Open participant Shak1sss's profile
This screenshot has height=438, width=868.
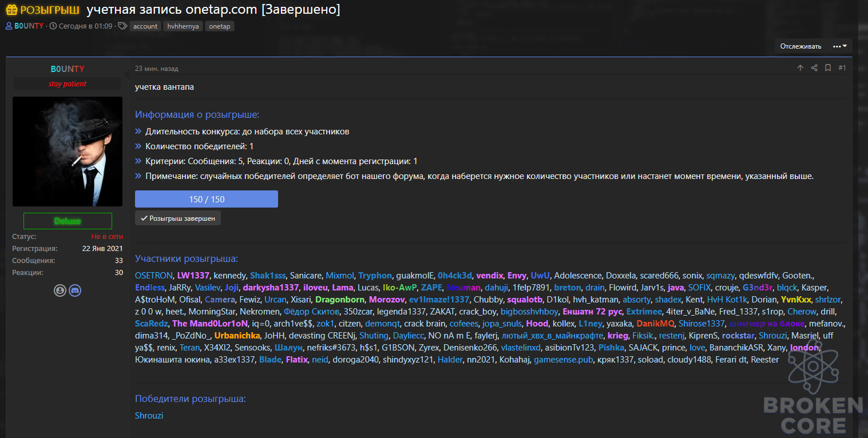click(267, 275)
